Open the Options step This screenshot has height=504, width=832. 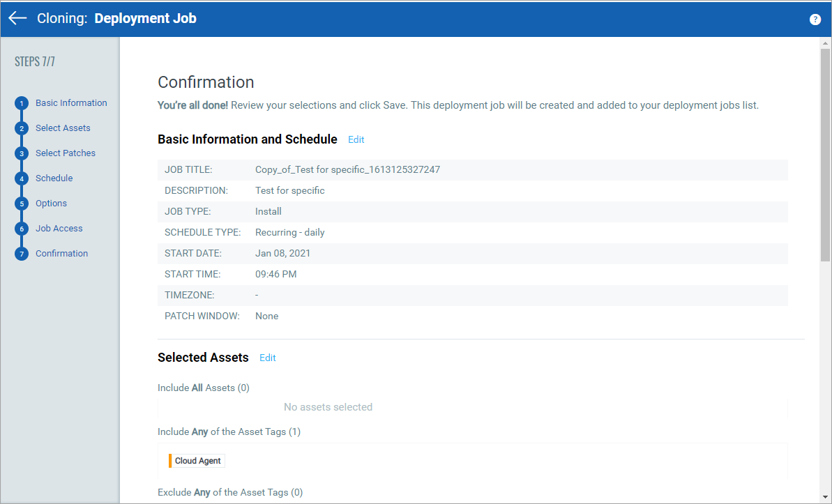[51, 204]
